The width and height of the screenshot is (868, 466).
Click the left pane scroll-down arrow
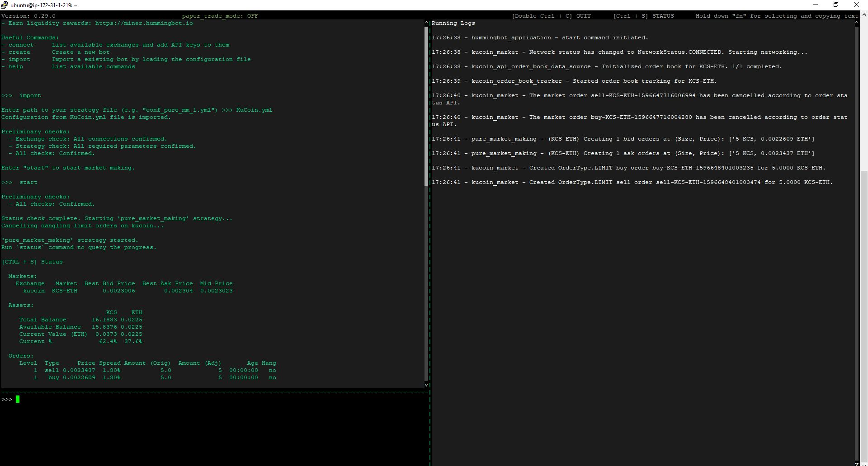click(x=426, y=385)
